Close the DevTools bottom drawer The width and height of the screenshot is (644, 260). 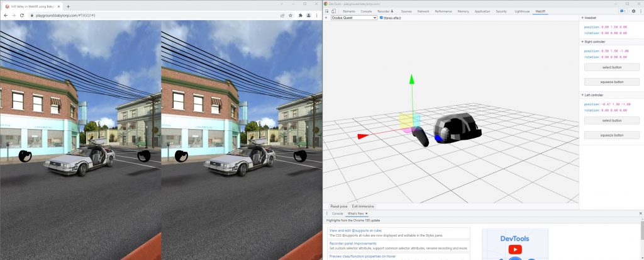(640, 213)
